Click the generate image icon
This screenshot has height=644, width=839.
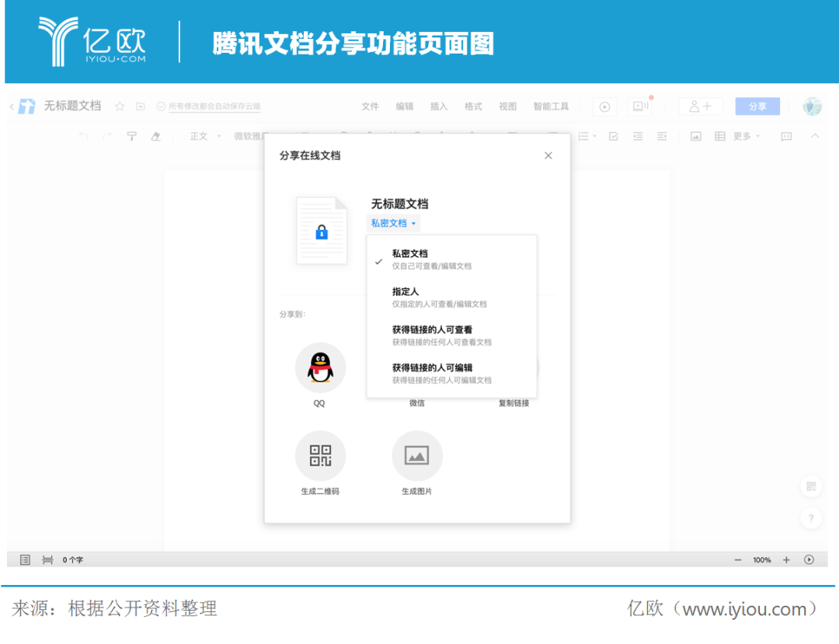tap(417, 456)
